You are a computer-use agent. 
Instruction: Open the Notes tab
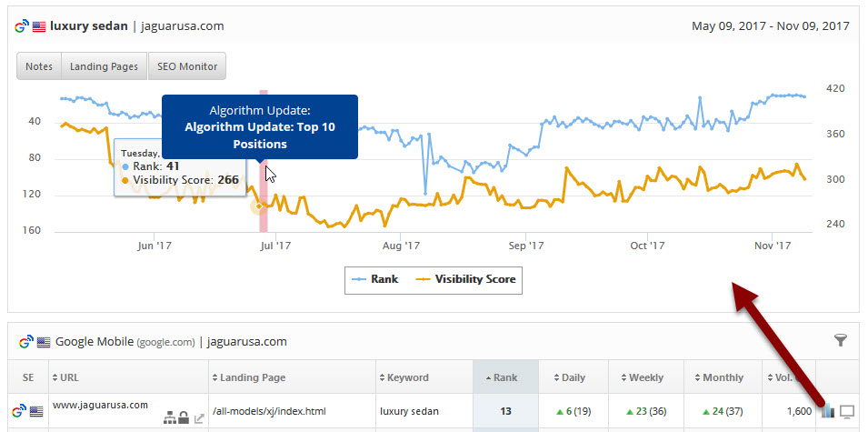coord(39,66)
